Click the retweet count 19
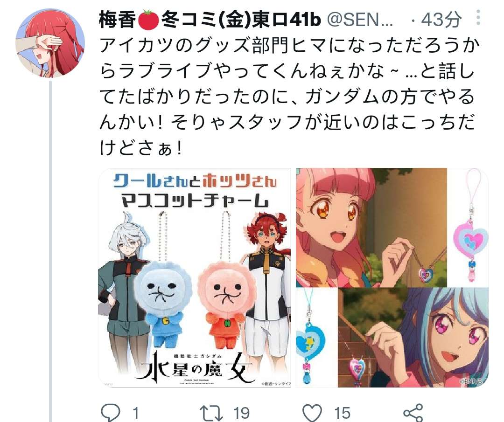The height and width of the screenshot is (422, 504). [x=241, y=413]
